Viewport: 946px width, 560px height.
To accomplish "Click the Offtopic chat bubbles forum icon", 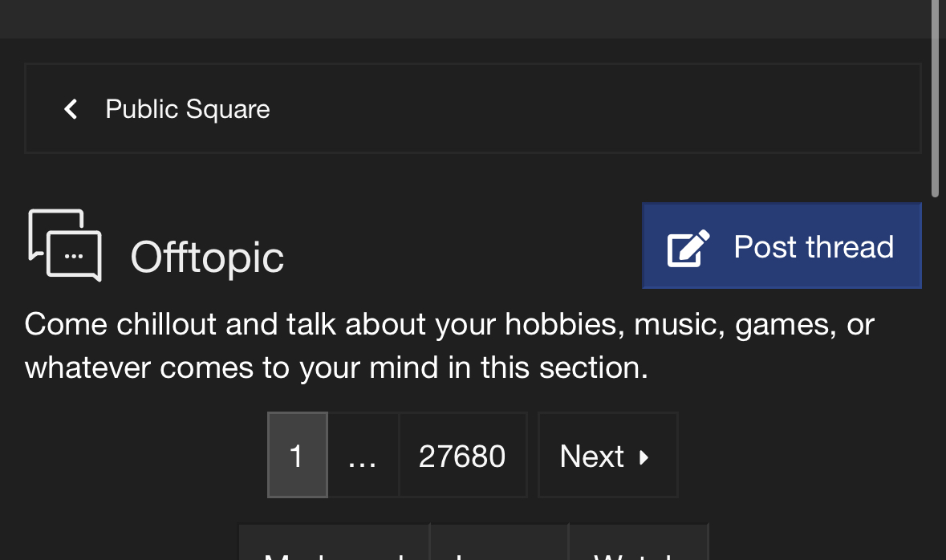I will tap(65, 246).
